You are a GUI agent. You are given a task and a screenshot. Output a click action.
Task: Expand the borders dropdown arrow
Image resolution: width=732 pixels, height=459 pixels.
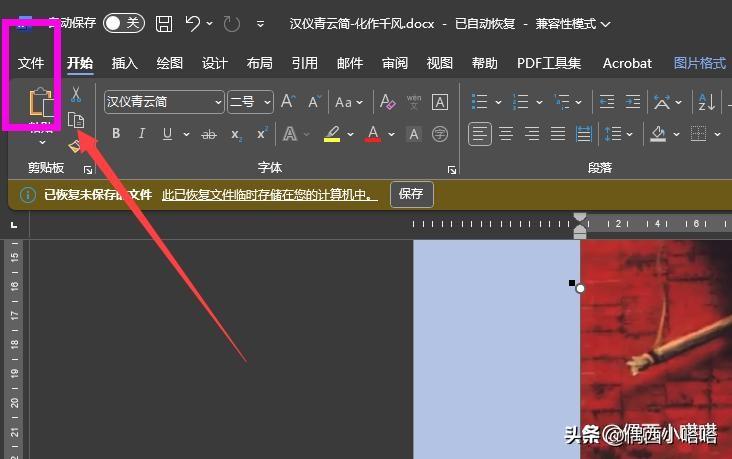coord(717,134)
